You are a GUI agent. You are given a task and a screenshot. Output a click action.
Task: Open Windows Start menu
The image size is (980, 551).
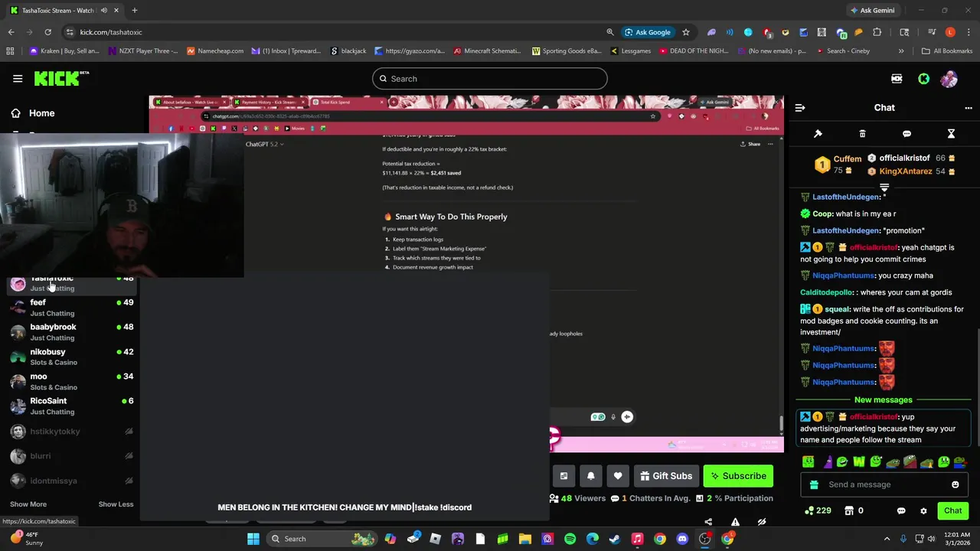point(253,539)
